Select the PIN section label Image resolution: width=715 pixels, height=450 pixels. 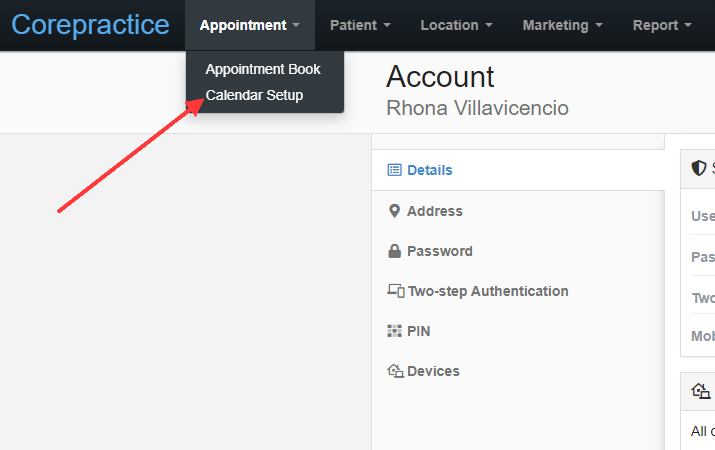point(419,331)
